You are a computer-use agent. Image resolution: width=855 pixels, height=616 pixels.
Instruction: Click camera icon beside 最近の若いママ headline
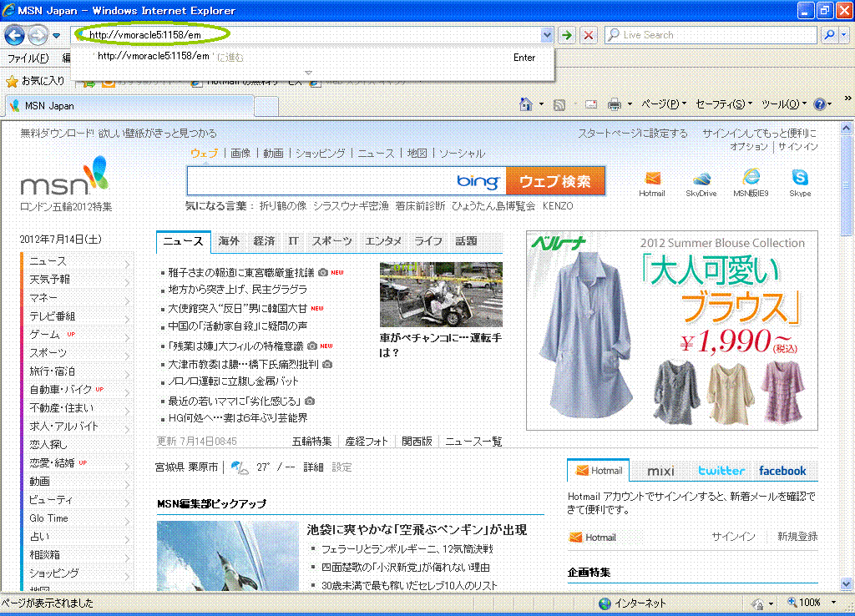pos(310,401)
